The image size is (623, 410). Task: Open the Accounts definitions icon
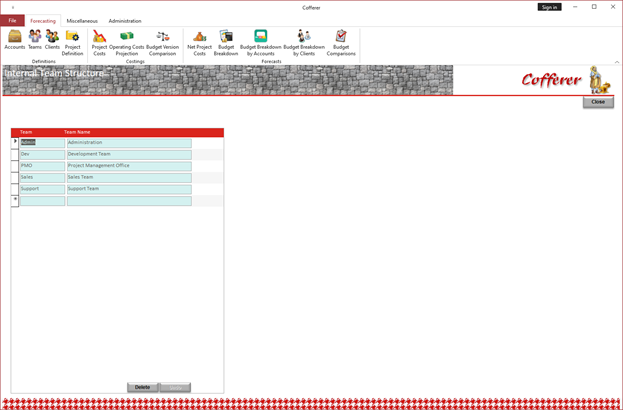15,40
